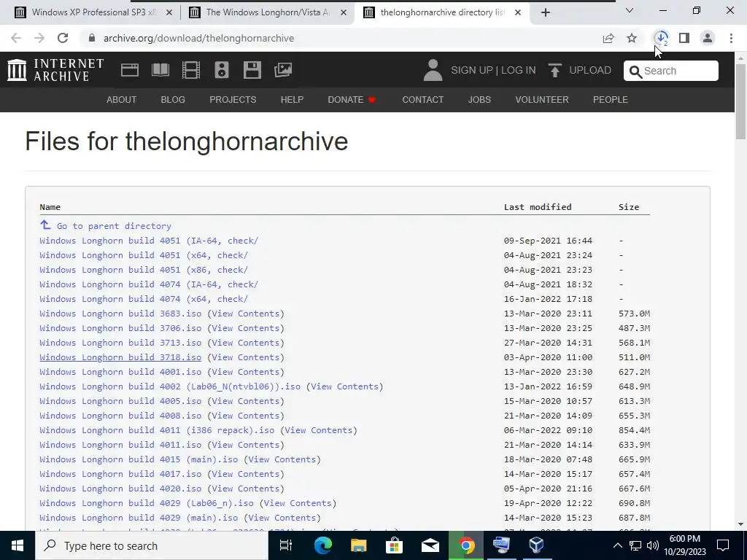Launch Microsoft Edge from taskbar

322,545
